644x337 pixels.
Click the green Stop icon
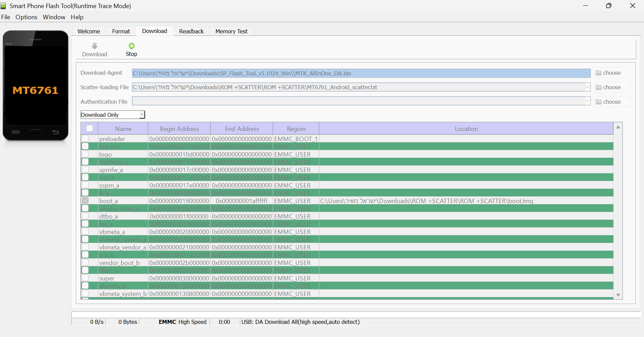132,46
